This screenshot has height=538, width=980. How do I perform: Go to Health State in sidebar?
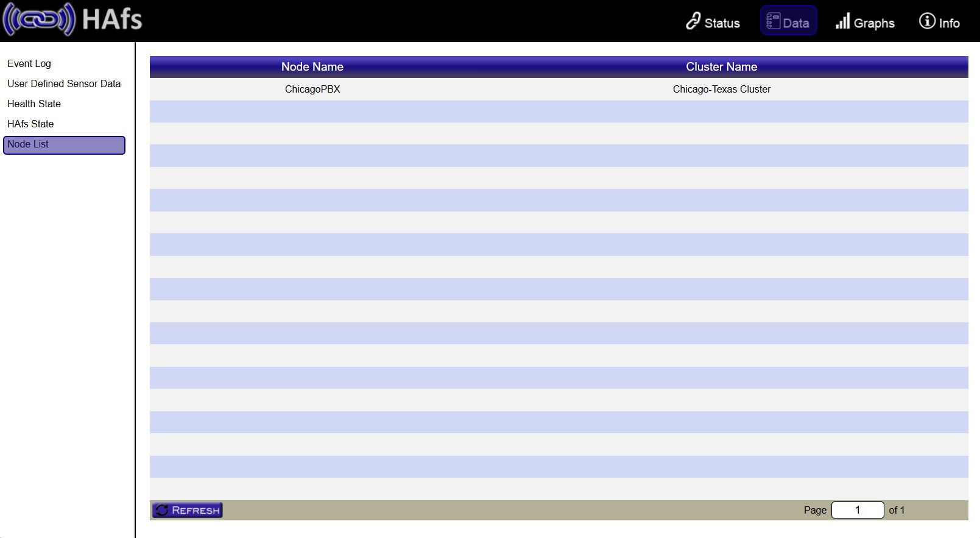point(34,104)
